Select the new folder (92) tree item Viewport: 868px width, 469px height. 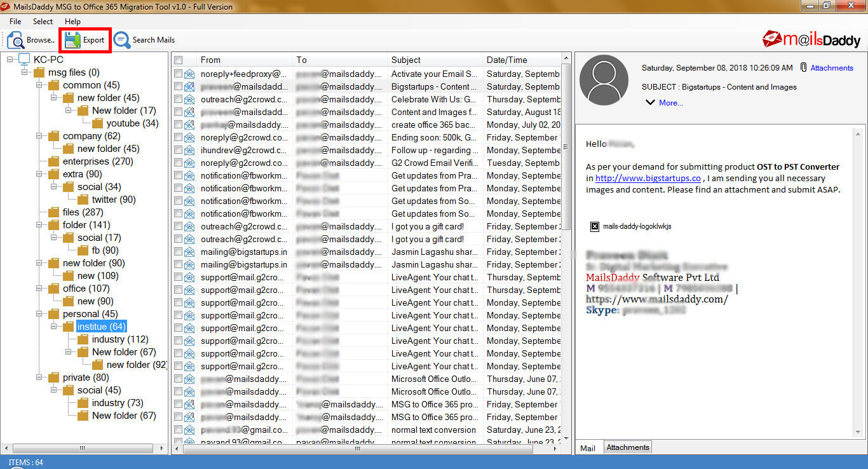pyautogui.click(x=137, y=365)
